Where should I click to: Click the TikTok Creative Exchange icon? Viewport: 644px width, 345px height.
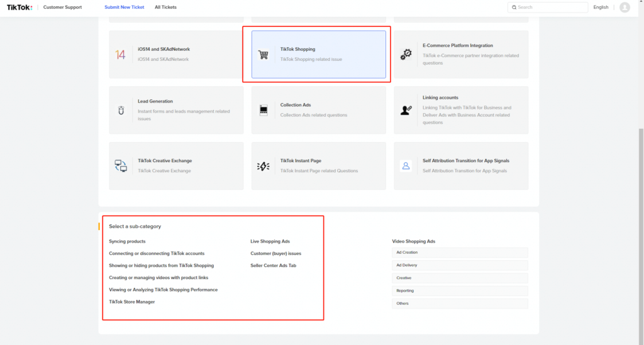121,166
